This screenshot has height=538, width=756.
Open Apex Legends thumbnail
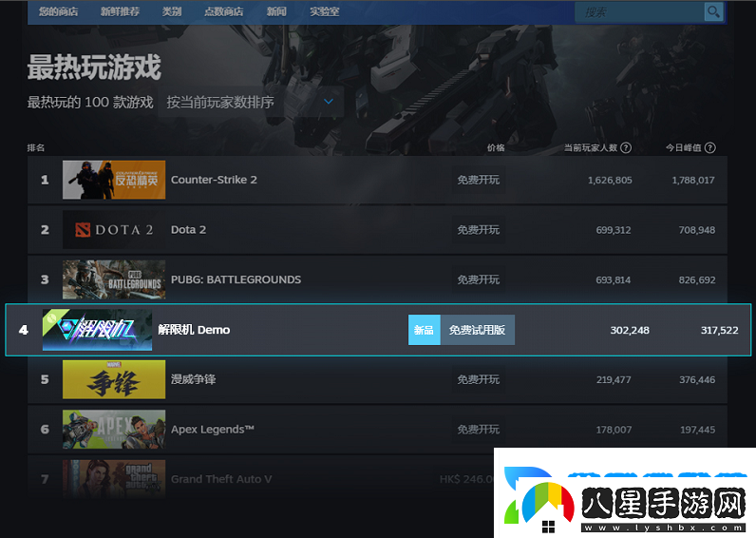(114, 429)
